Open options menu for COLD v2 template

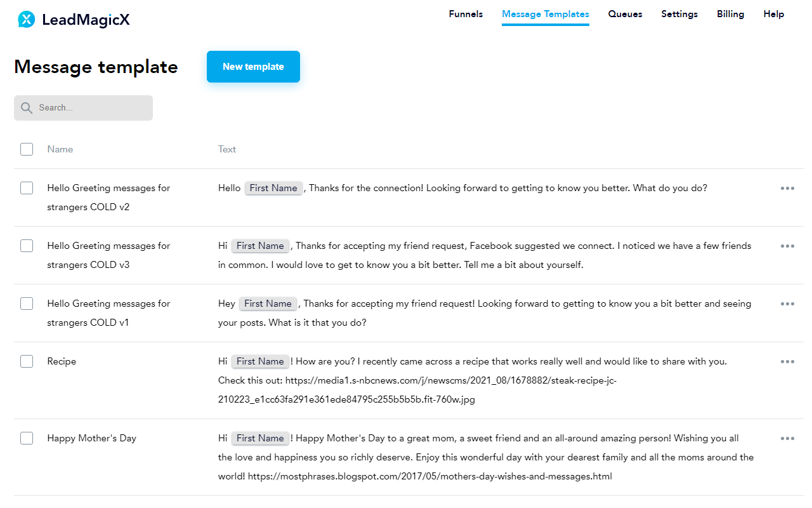pos(787,189)
